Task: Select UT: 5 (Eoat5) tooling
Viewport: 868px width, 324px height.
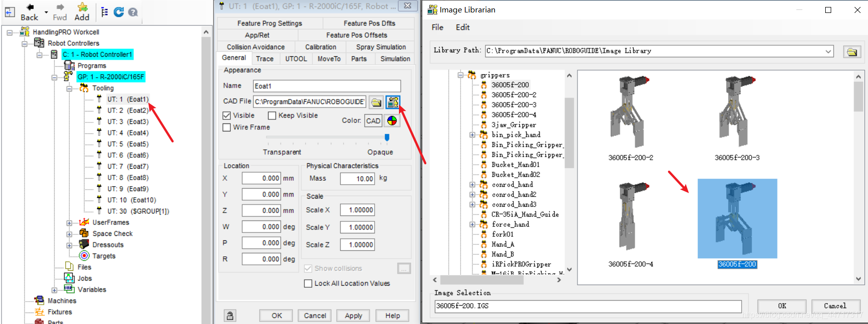Action: (128, 144)
